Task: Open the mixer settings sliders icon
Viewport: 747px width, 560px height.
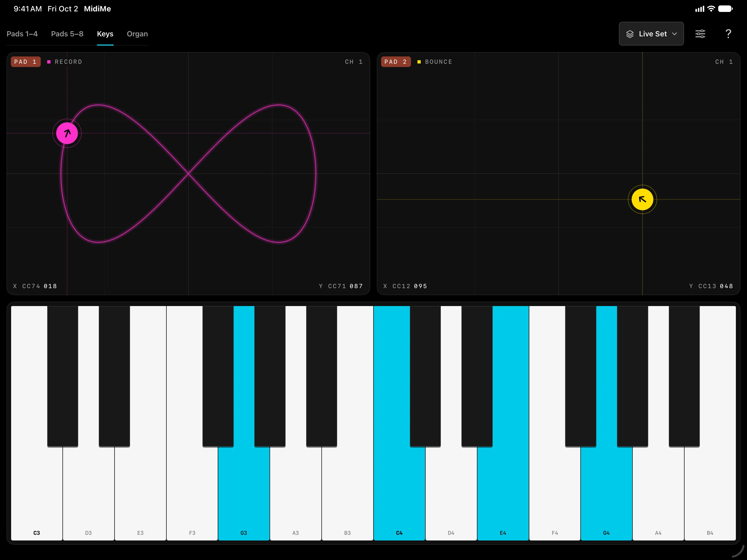Action: [x=700, y=34]
